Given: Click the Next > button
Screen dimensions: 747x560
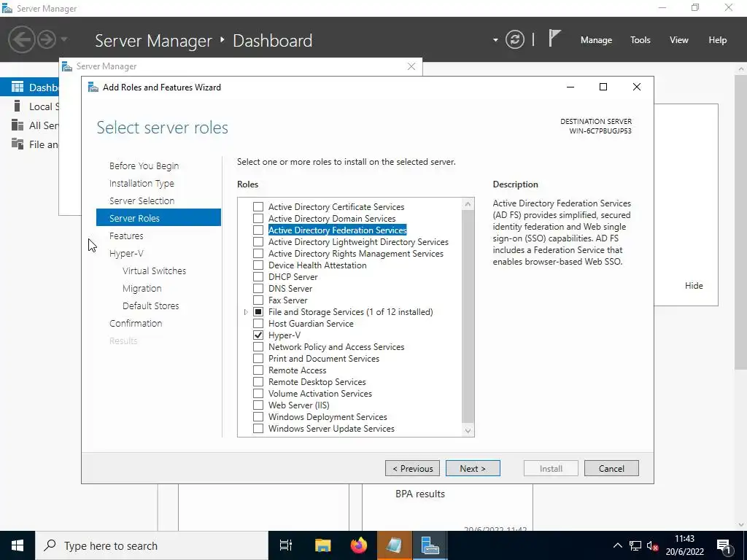Looking at the screenshot, I should click(x=473, y=468).
